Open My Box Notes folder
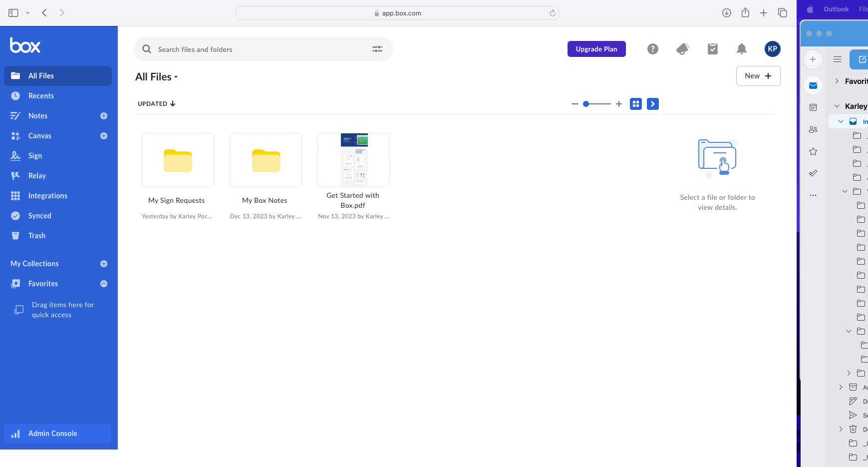Viewport: 868px width, 467px height. (x=266, y=160)
